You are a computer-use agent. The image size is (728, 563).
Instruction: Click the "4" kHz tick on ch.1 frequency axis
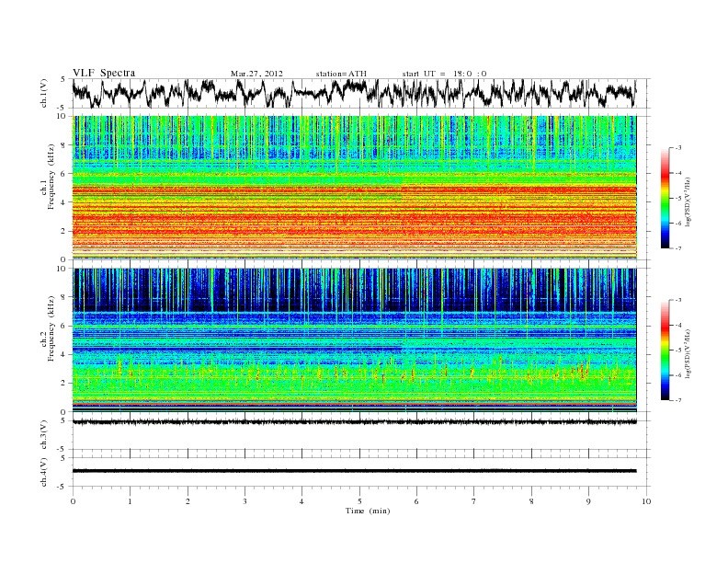pyautogui.click(x=63, y=202)
